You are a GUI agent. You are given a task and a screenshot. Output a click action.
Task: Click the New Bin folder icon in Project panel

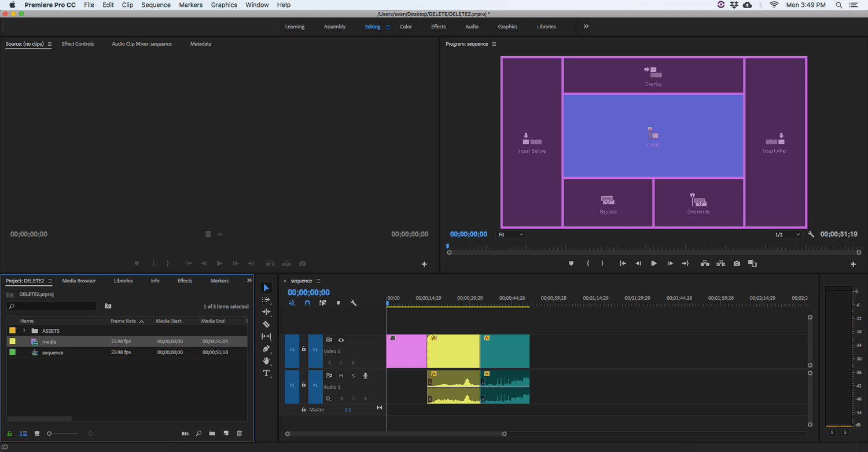pos(212,433)
